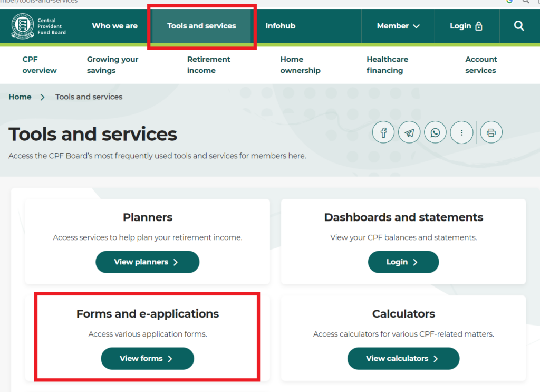
Task: Select Login with the padlock icon
Action: click(466, 25)
